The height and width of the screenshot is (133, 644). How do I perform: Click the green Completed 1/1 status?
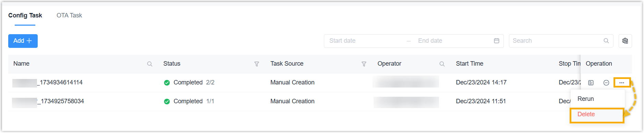[189, 101]
